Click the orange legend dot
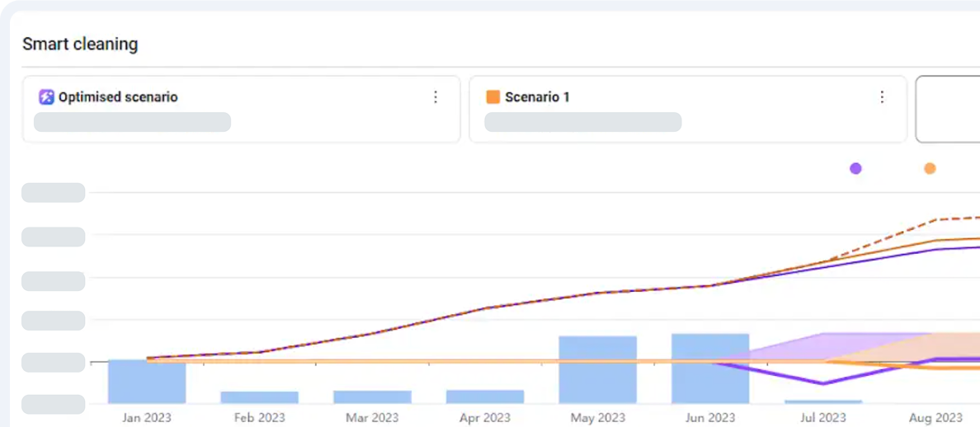The width and height of the screenshot is (980, 427). coord(930,168)
